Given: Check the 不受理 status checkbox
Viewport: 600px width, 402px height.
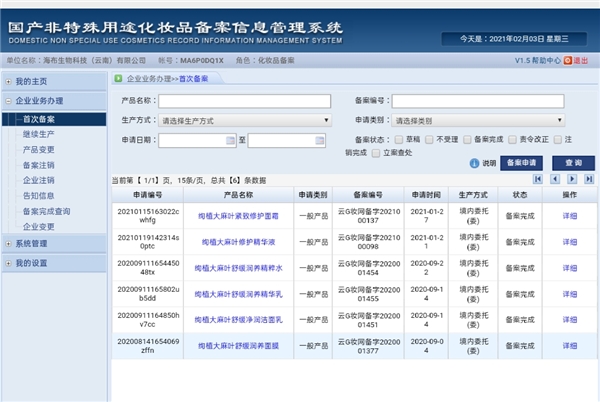Looking at the screenshot, I should click(429, 140).
